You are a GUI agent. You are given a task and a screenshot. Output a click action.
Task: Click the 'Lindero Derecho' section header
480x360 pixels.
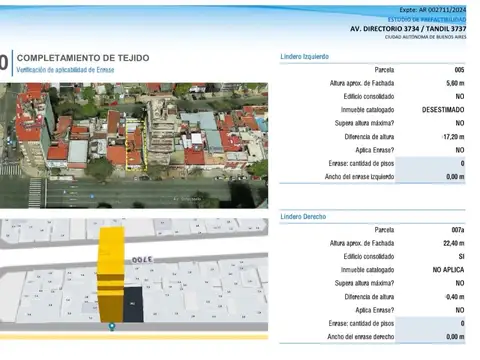(x=303, y=217)
